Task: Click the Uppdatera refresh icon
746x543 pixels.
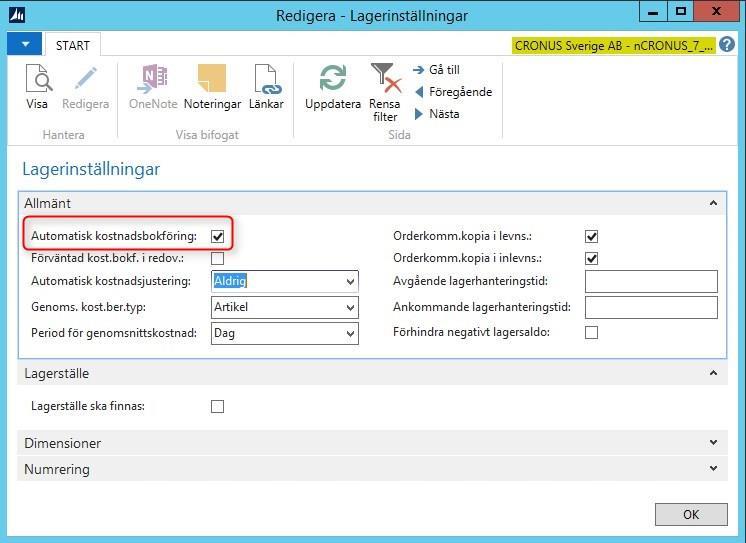Action: [x=333, y=79]
